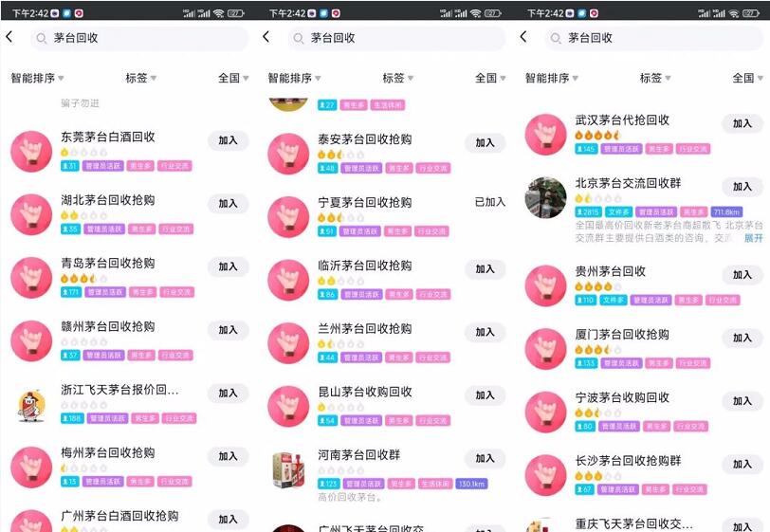Click 已加入 for 宁夏茅台回收抢购
770x532 pixels.
tap(489, 202)
